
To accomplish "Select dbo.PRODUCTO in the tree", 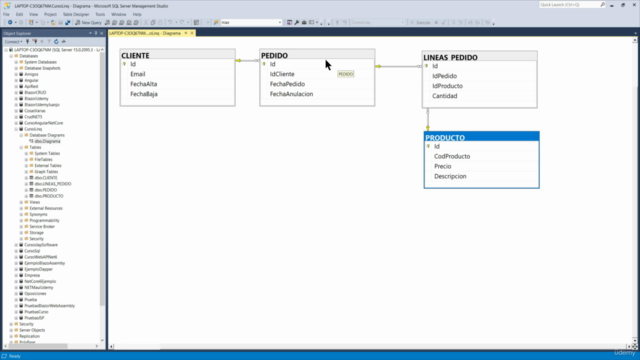I will [49, 196].
